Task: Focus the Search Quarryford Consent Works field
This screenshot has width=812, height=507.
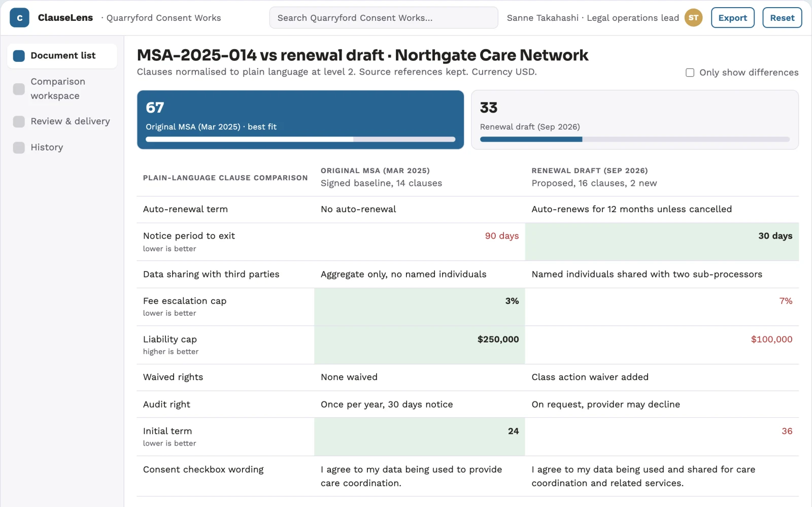Action: point(384,18)
